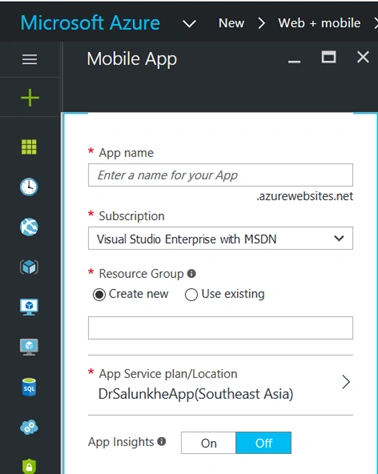Image resolution: width=378 pixels, height=474 pixels.
Task: Open Security shield lock icon
Action: click(x=29, y=466)
